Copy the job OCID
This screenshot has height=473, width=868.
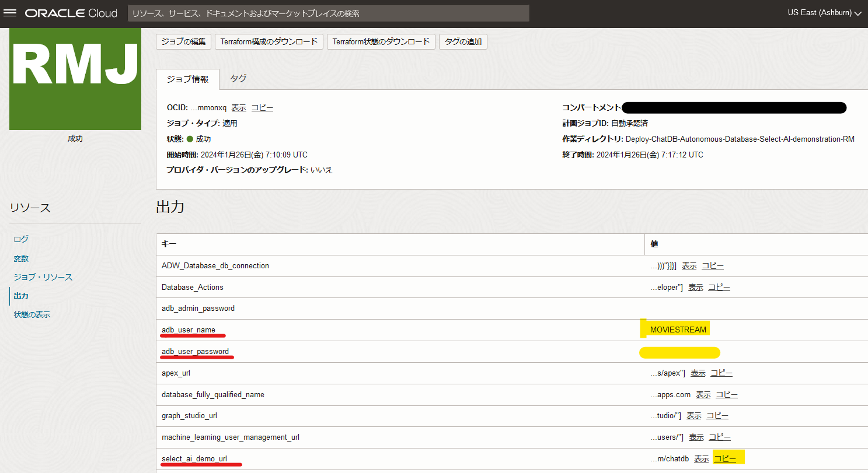coord(262,108)
